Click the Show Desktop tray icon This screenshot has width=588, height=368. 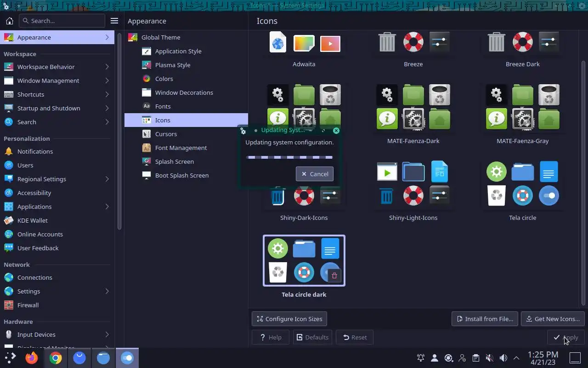pyautogui.click(x=575, y=357)
